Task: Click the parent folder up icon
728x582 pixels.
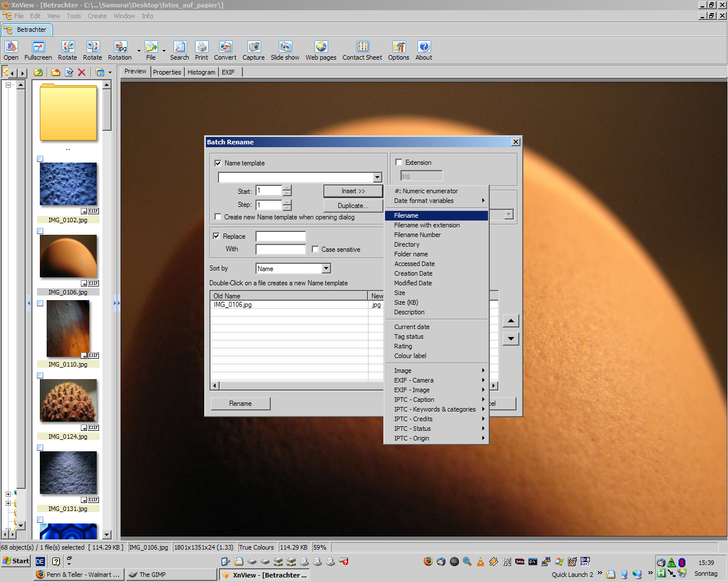Action: point(38,72)
